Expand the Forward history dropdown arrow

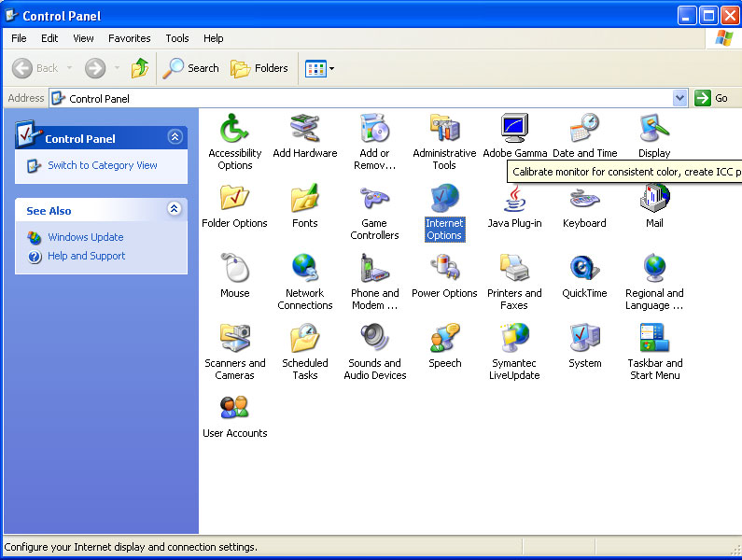tap(117, 68)
